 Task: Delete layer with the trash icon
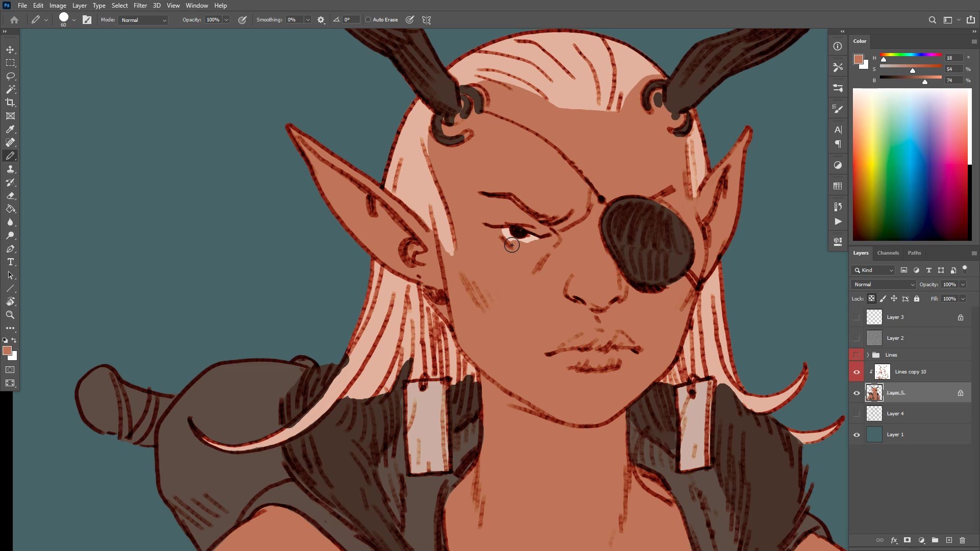click(962, 540)
